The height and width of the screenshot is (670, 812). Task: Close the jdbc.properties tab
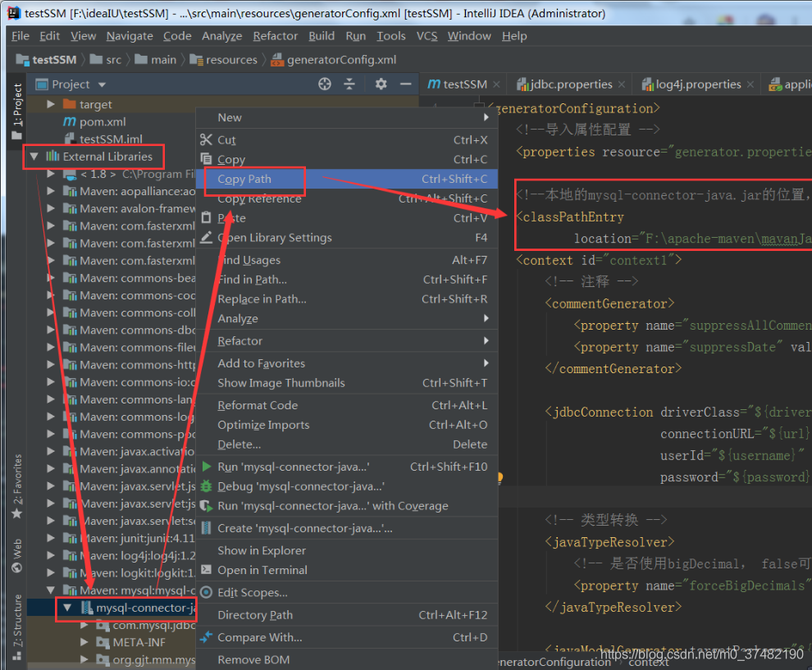622,84
